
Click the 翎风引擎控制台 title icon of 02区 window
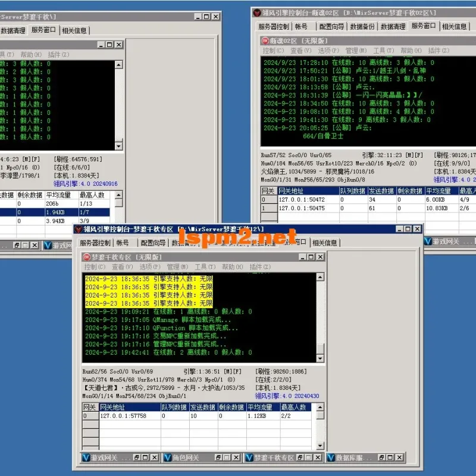click(257, 12)
